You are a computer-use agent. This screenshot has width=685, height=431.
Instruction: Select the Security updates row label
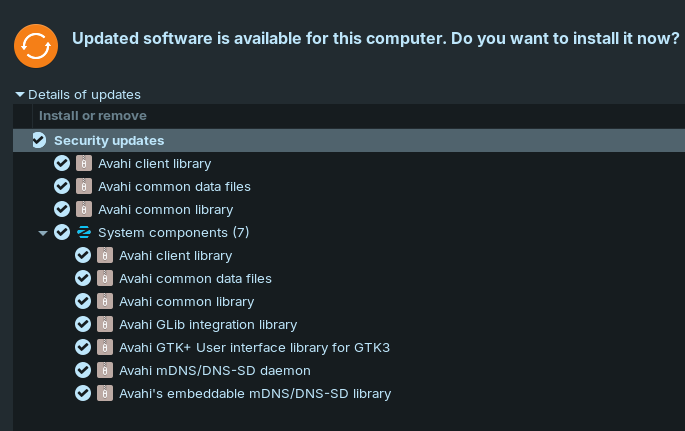tap(109, 141)
